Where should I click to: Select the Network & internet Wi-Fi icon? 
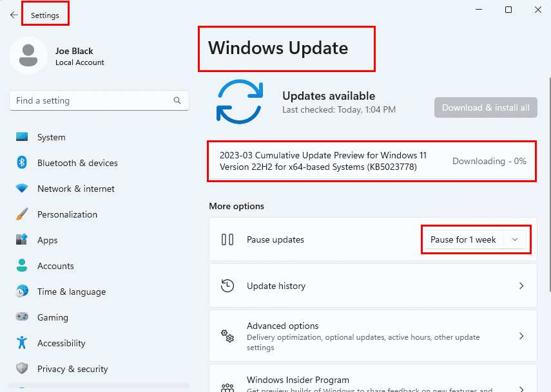pyautogui.click(x=22, y=189)
